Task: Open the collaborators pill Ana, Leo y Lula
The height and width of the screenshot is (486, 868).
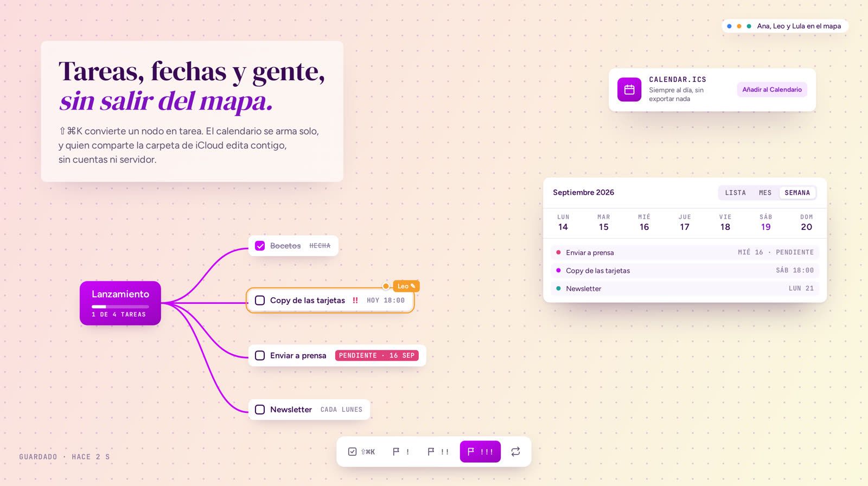Action: 784,26
